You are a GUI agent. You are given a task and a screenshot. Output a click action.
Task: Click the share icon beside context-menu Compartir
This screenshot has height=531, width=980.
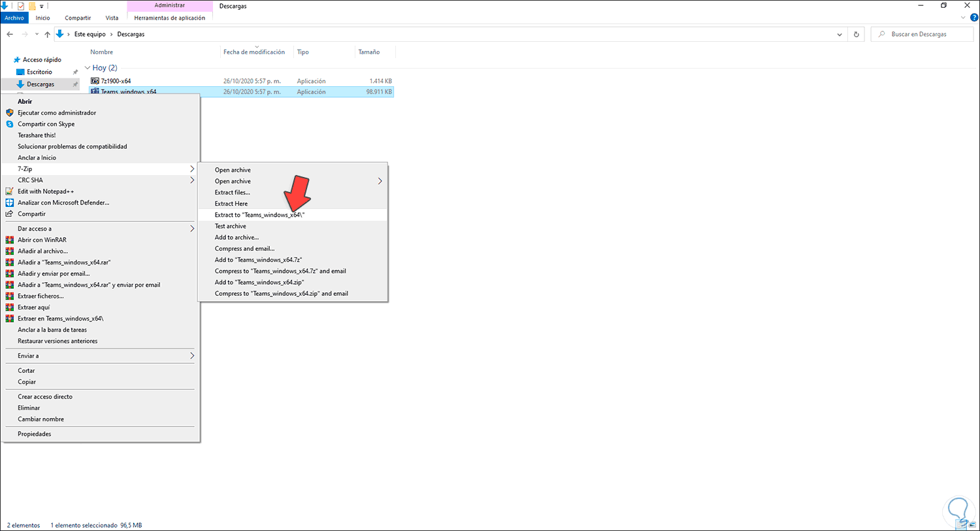click(x=10, y=214)
